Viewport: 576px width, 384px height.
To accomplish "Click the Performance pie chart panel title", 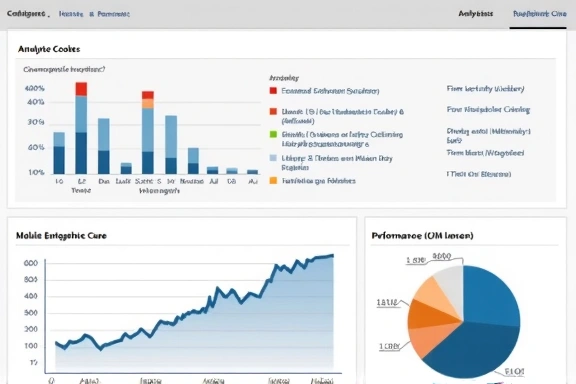I will click(x=422, y=236).
